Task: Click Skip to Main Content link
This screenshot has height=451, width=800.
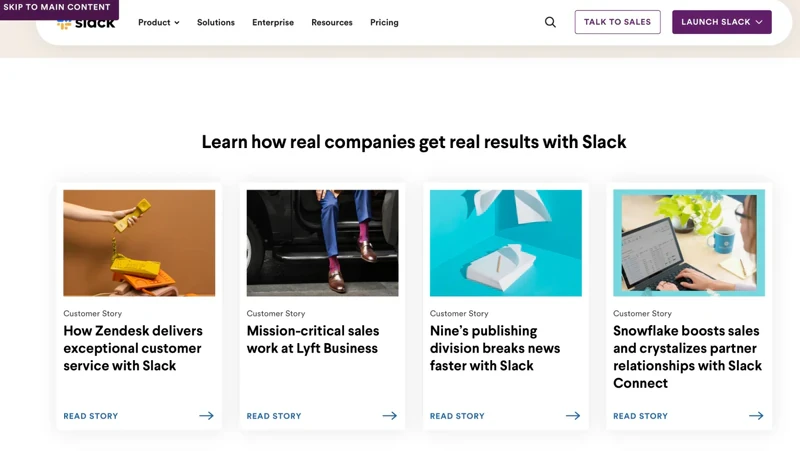Action: click(x=57, y=7)
